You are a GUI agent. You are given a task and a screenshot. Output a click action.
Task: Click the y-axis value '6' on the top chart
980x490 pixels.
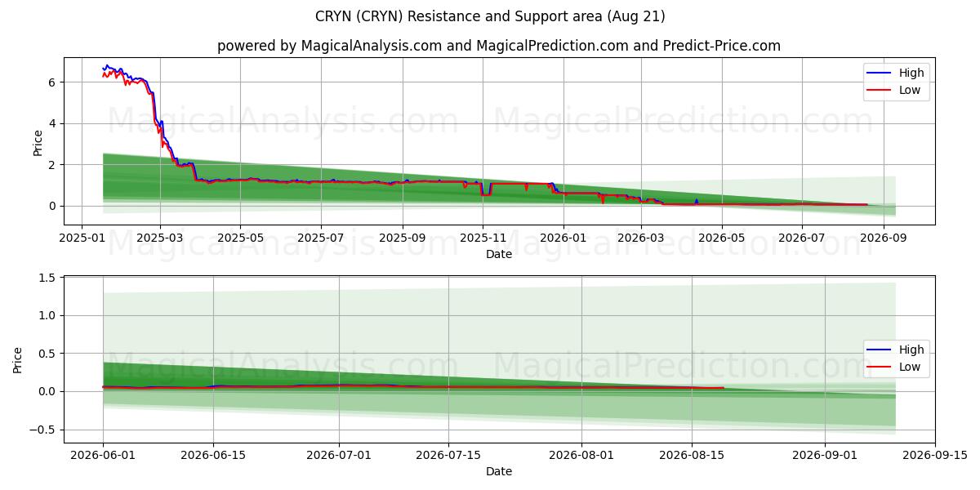click(x=51, y=82)
